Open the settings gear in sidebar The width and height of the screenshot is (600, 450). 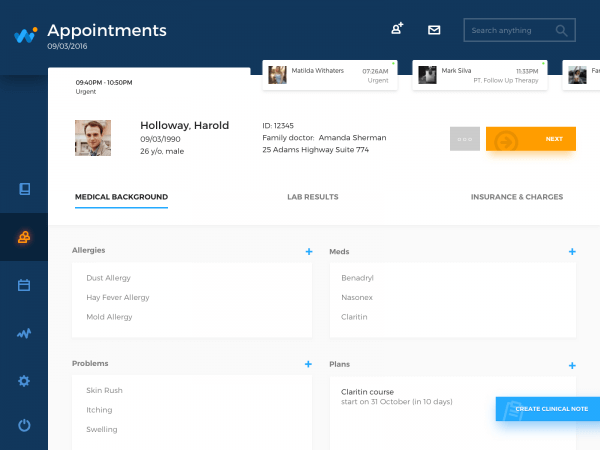(24, 381)
